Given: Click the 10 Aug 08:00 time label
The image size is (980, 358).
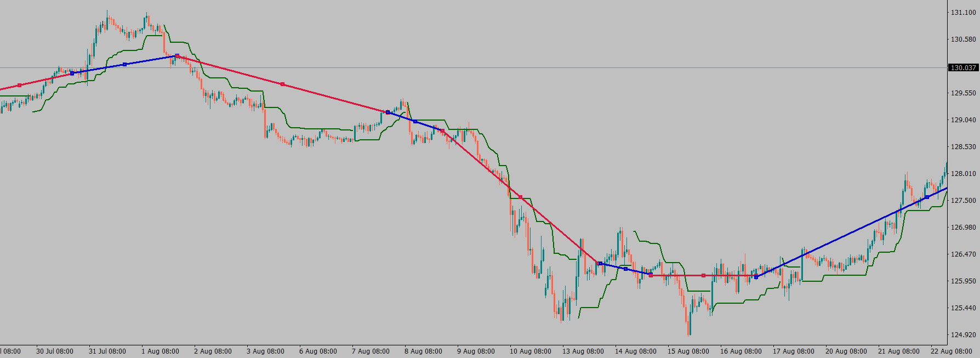Looking at the screenshot, I should [531, 351].
